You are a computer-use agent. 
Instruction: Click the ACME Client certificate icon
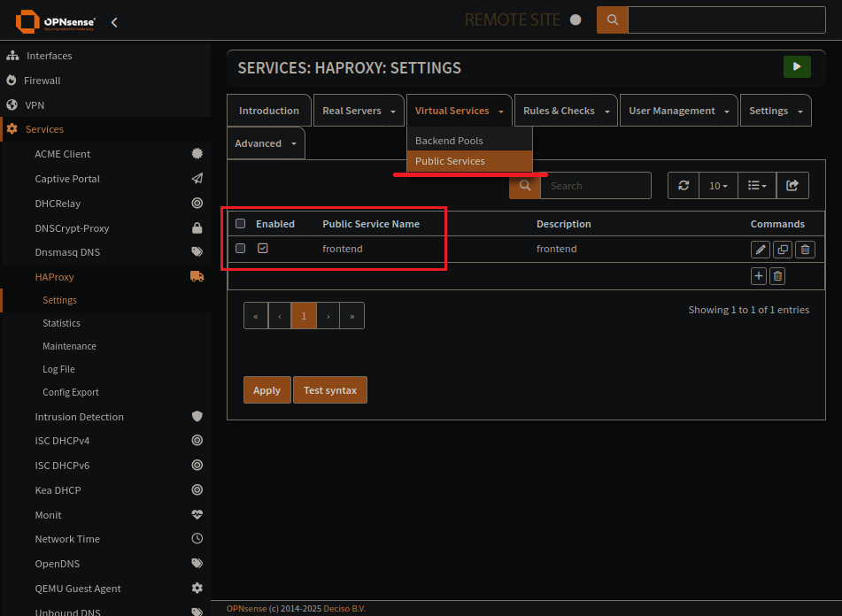pyautogui.click(x=197, y=154)
